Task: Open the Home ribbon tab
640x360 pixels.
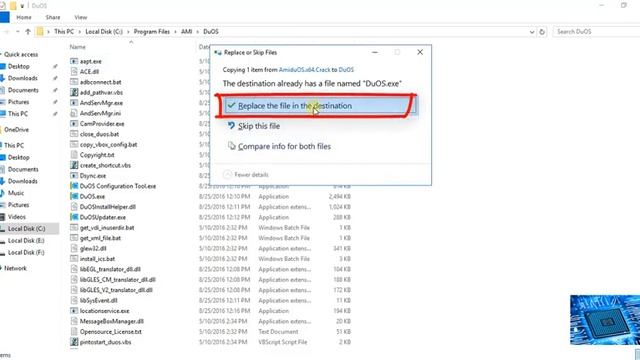Action: click(24, 17)
